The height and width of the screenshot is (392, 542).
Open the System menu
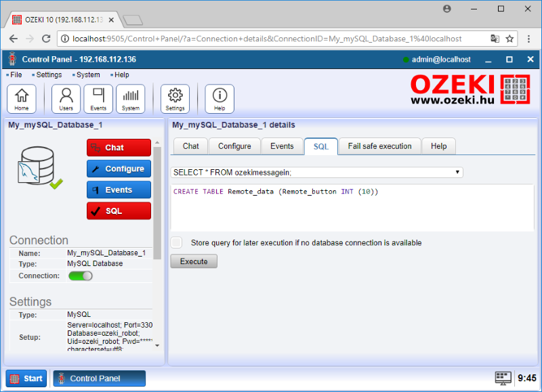click(x=87, y=75)
